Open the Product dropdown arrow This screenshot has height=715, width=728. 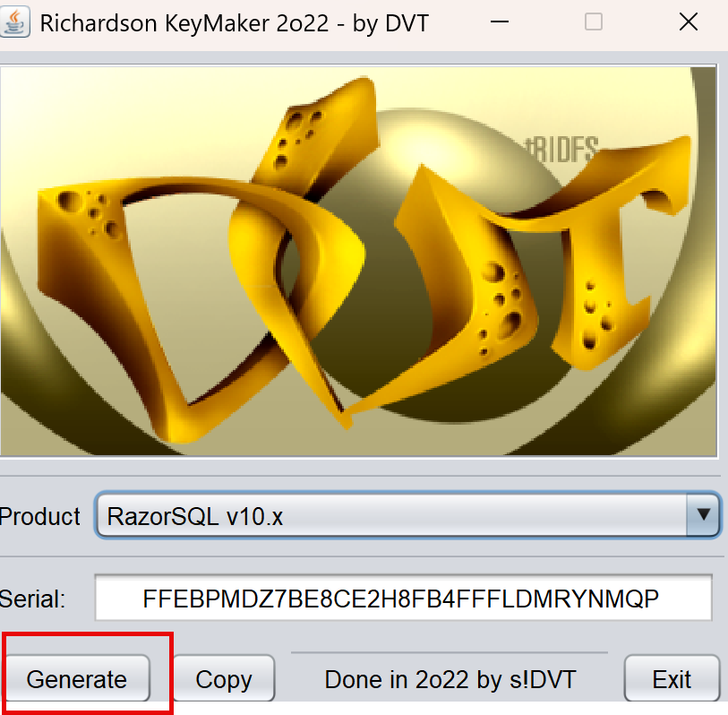point(703,515)
